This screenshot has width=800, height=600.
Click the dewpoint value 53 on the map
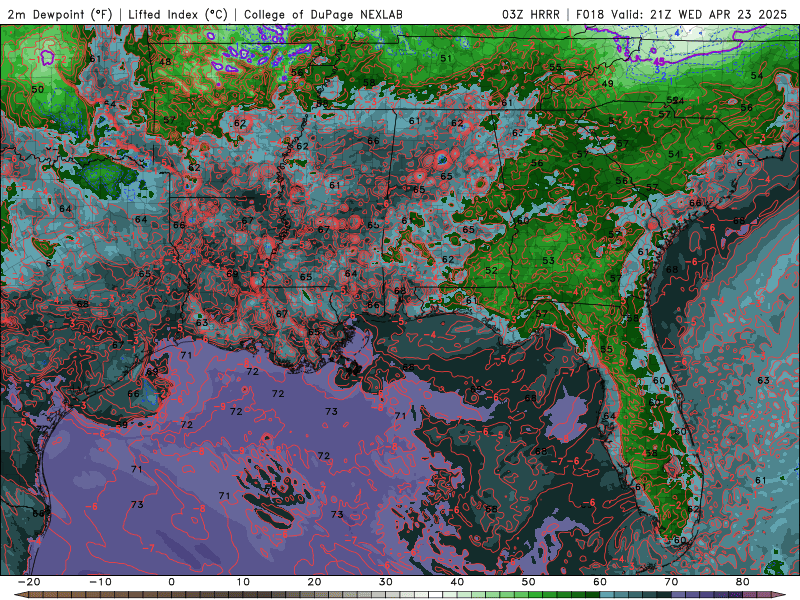548,260
